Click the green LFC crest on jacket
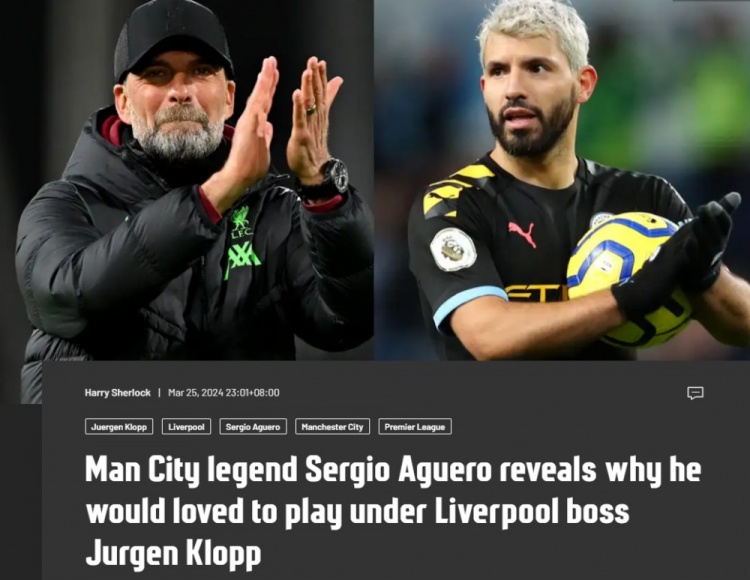Viewport: 750px width, 580px height. [x=240, y=222]
